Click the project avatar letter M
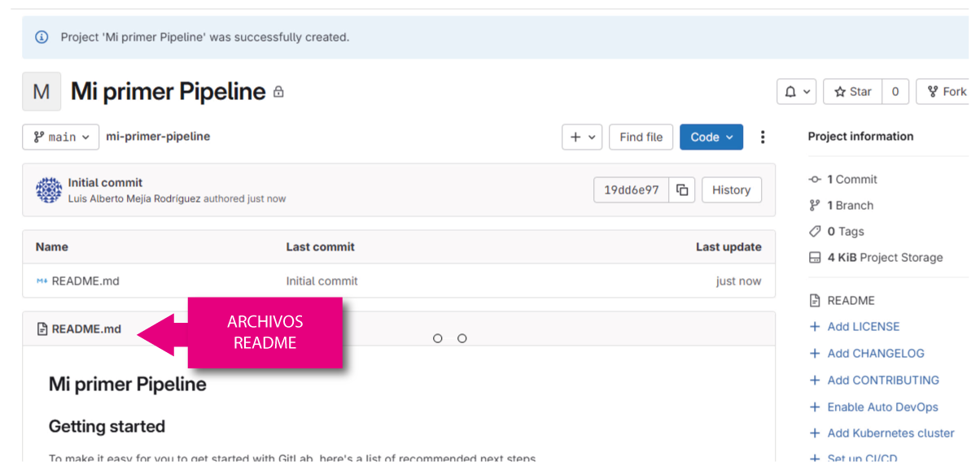The width and height of the screenshot is (980, 470). [x=42, y=92]
